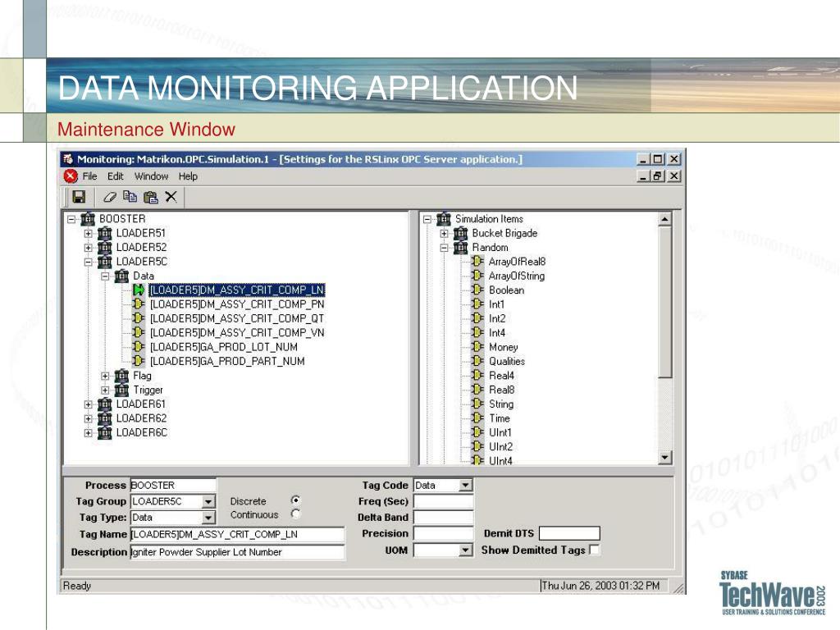840x630 pixels.
Task: Select the UInt2 simulation item
Action: click(501, 447)
